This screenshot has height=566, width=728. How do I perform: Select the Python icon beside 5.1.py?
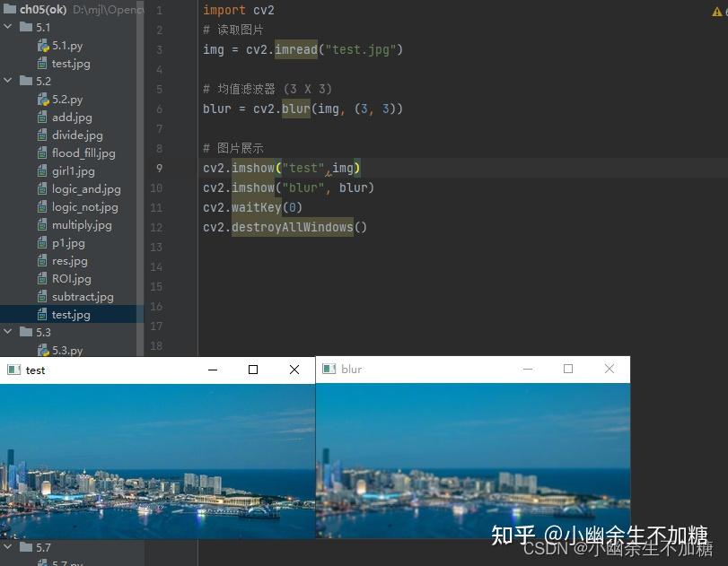tap(42, 45)
